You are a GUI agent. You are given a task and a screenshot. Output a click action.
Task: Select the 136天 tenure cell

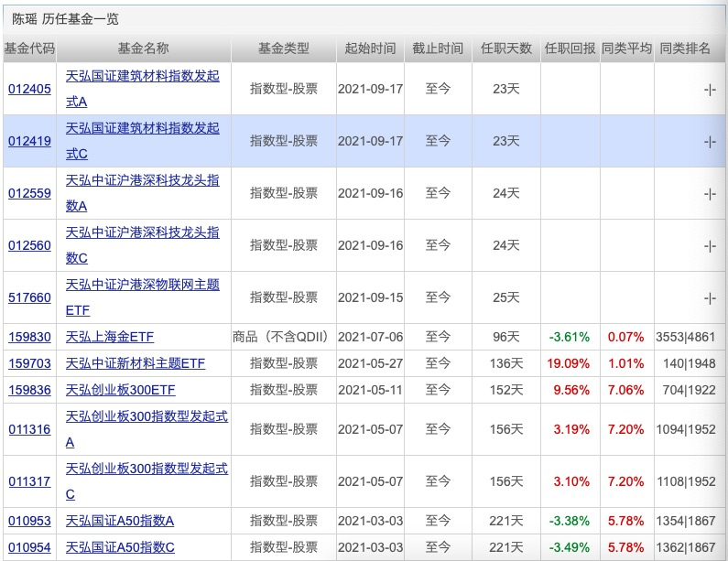[x=506, y=363]
